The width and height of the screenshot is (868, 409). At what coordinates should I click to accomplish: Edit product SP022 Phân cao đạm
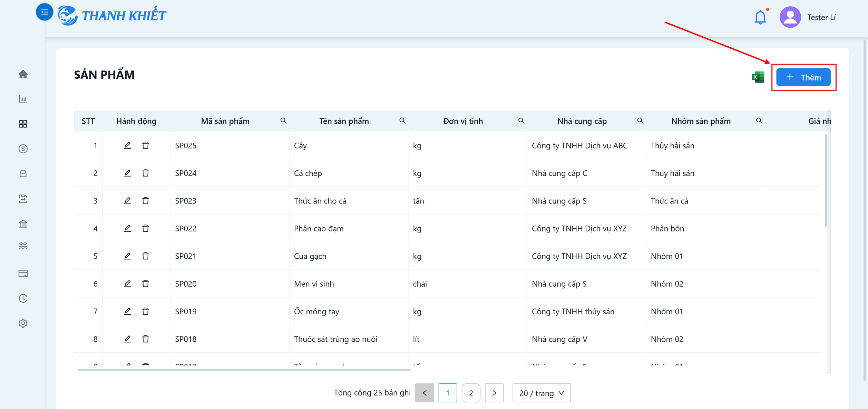click(127, 228)
